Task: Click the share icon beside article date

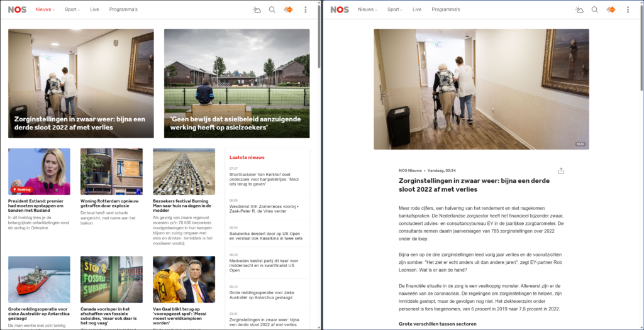Action: tap(561, 171)
